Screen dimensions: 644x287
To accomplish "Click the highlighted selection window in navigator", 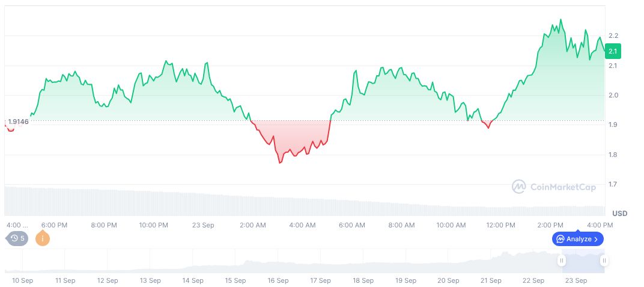I will [583, 261].
